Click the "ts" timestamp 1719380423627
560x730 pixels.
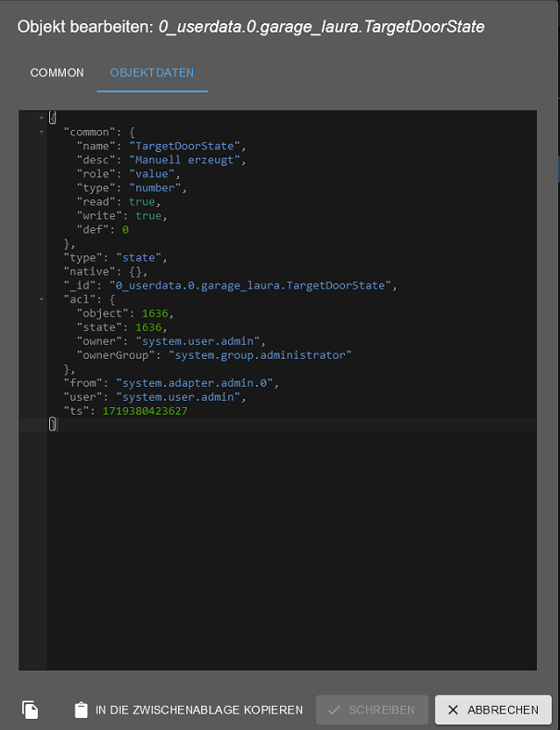tap(145, 411)
